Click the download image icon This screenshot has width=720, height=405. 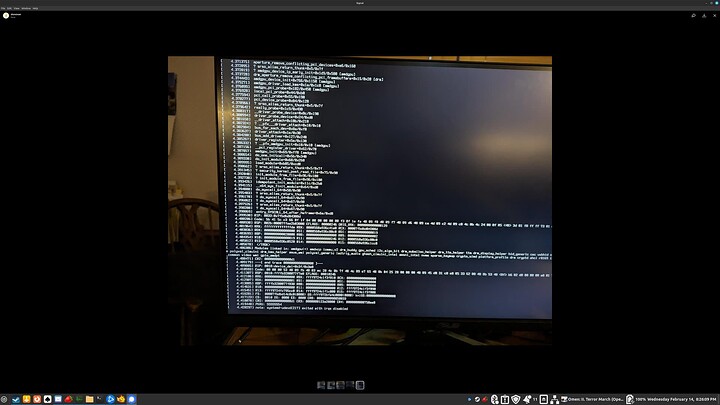[x=704, y=16]
